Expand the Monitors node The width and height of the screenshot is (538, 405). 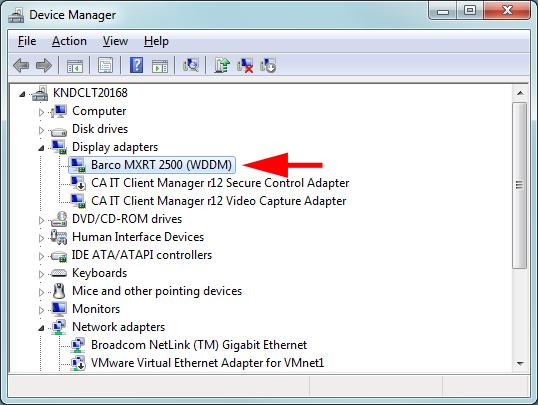(41, 310)
